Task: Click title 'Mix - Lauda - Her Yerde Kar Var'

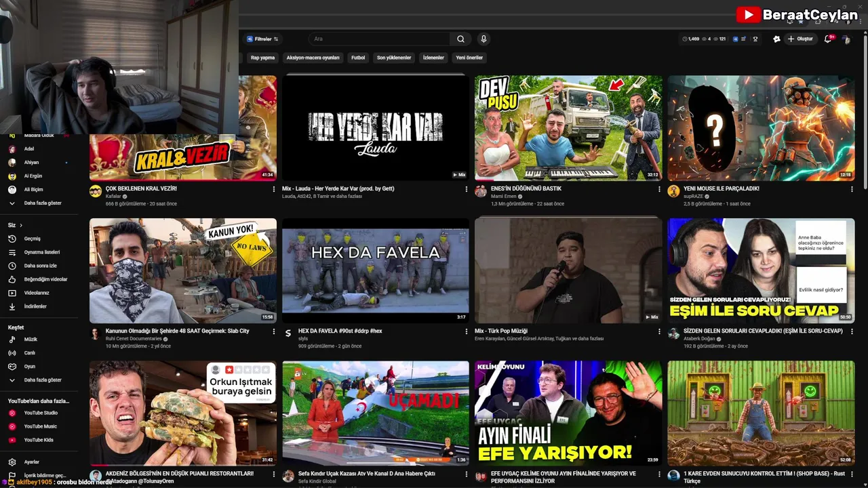Action: [x=338, y=188]
